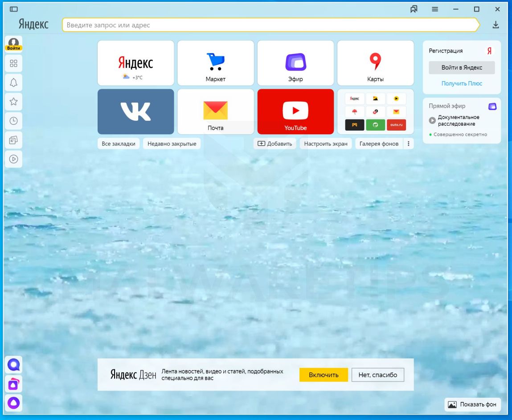Open the Эфир tile
The height and width of the screenshot is (420, 512).
pyautogui.click(x=295, y=63)
